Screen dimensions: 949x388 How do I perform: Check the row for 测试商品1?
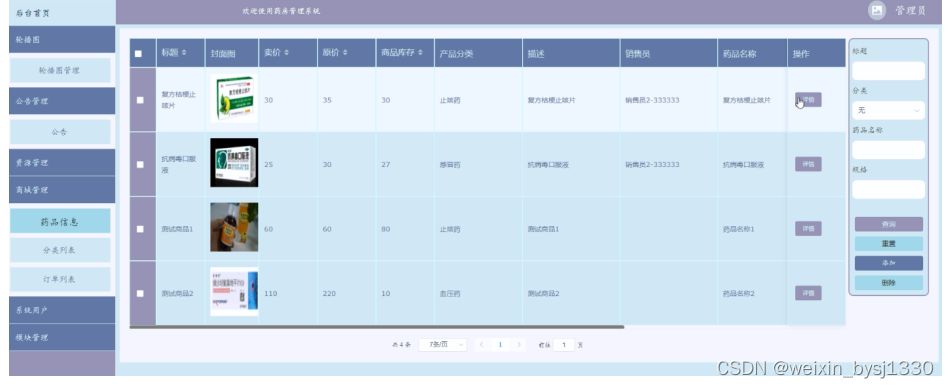point(140,229)
